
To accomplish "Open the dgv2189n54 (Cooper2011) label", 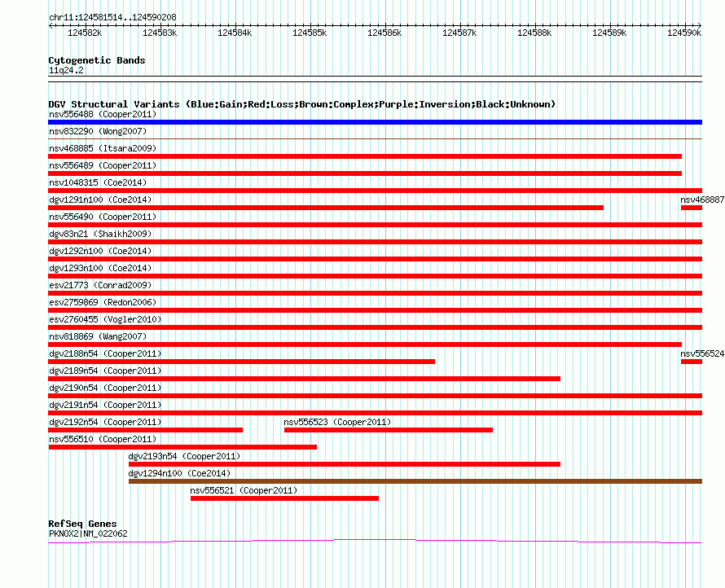I will coord(105,371).
